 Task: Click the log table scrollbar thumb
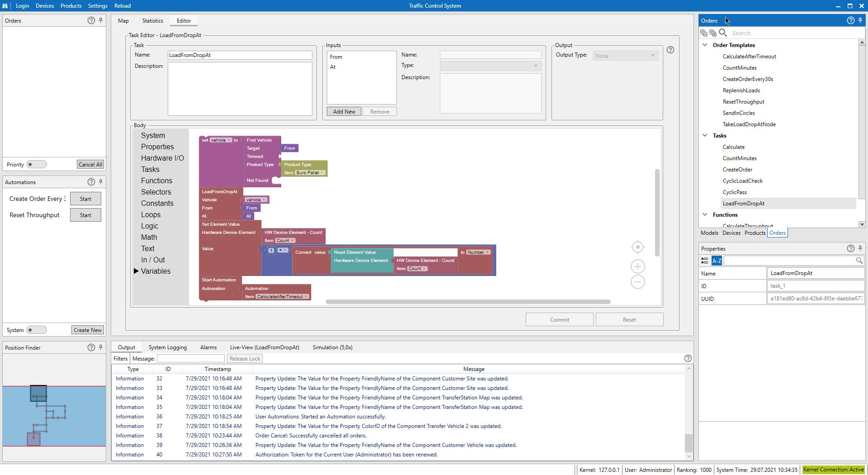click(689, 443)
